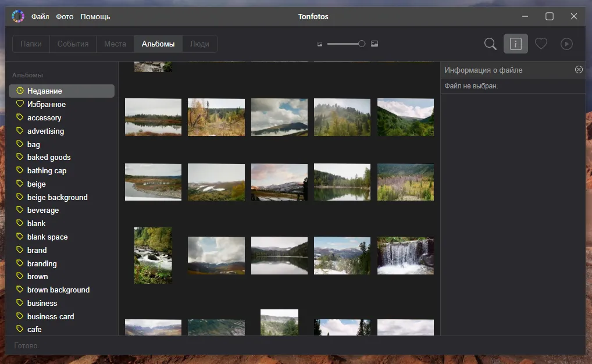Click the Tonfotos app logo icon

tap(18, 16)
